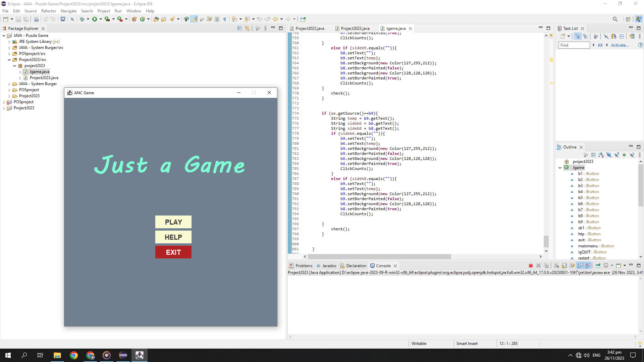This screenshot has height=362, width=644.
Task: Select the Java perspective button
Action: [x=639, y=19]
